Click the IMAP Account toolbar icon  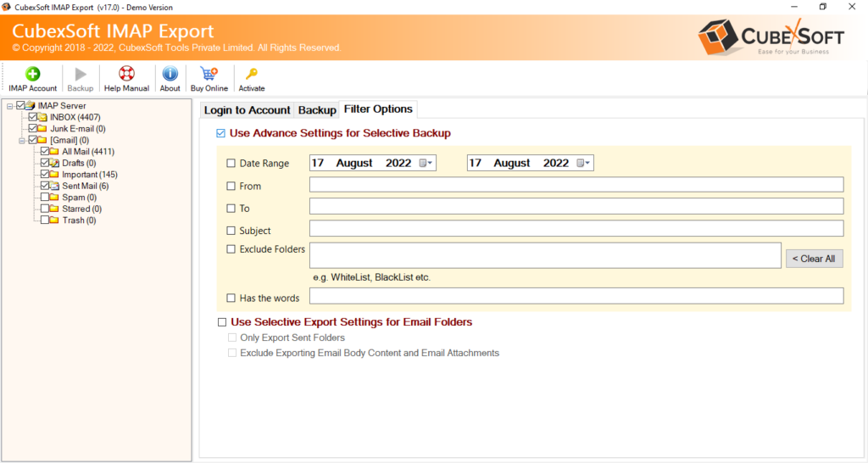(33, 74)
